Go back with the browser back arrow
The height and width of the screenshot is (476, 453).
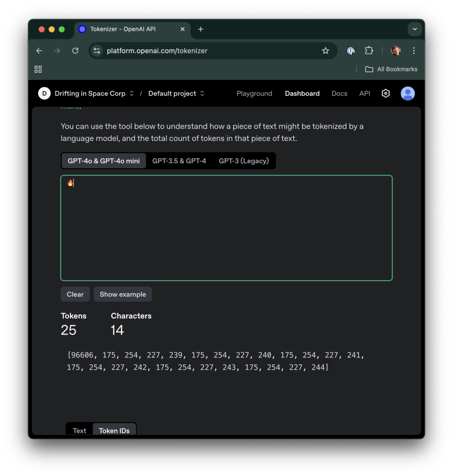coord(39,51)
